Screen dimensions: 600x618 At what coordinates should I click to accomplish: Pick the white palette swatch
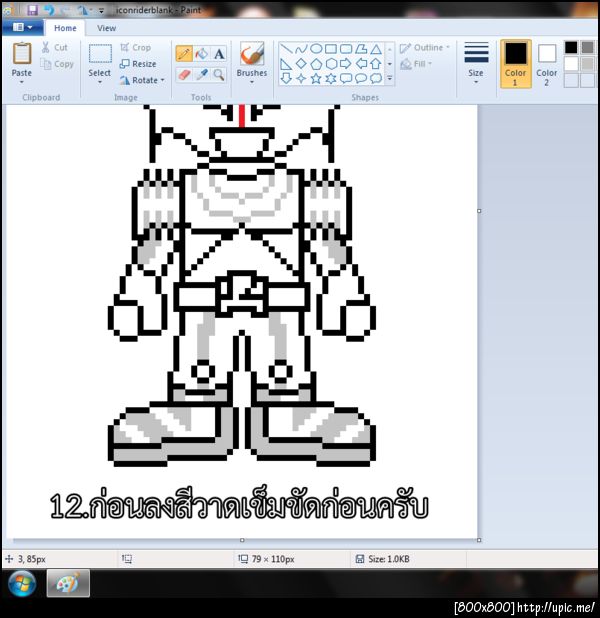[571, 63]
